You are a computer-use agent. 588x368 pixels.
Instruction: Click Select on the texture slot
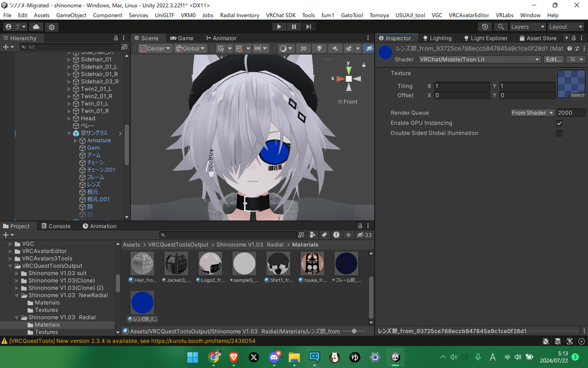point(577,96)
